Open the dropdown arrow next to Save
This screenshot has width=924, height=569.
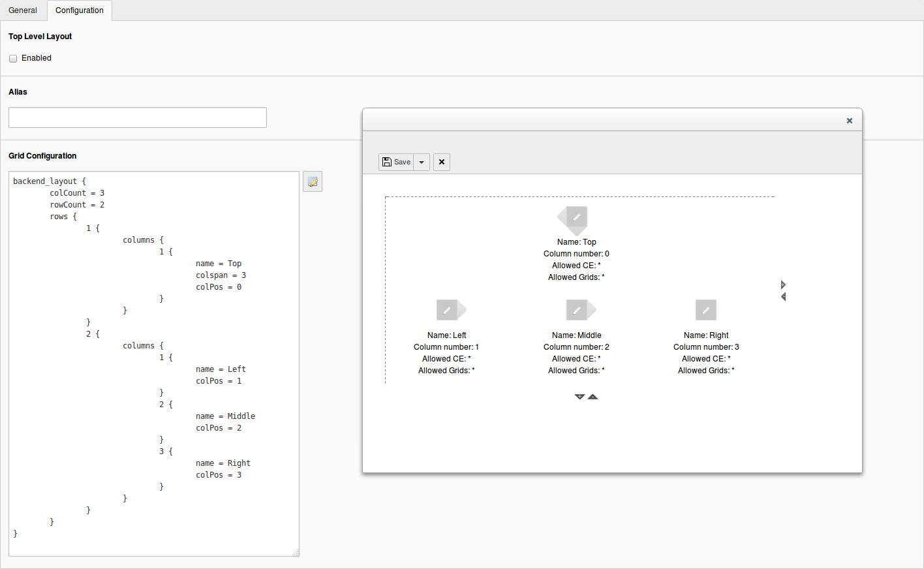click(422, 162)
